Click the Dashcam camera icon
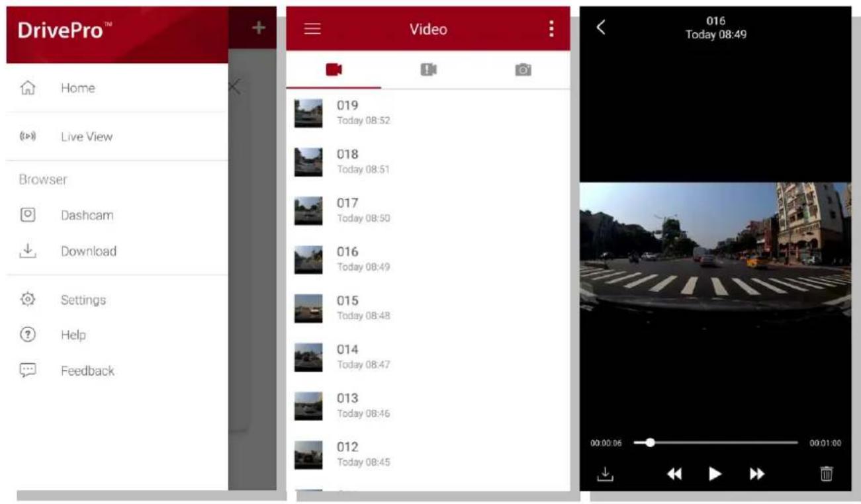Screen dimensions: 861x504 tap(28, 215)
